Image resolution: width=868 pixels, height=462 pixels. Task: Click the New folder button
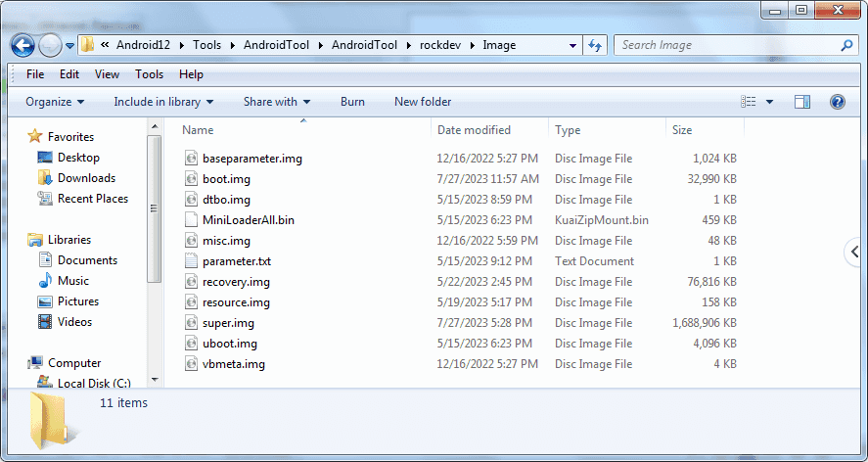coord(423,102)
